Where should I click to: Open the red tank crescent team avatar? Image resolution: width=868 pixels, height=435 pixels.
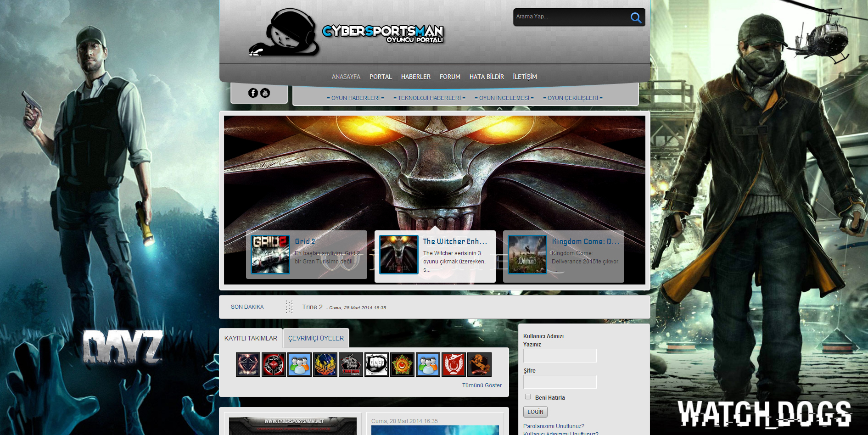click(454, 365)
